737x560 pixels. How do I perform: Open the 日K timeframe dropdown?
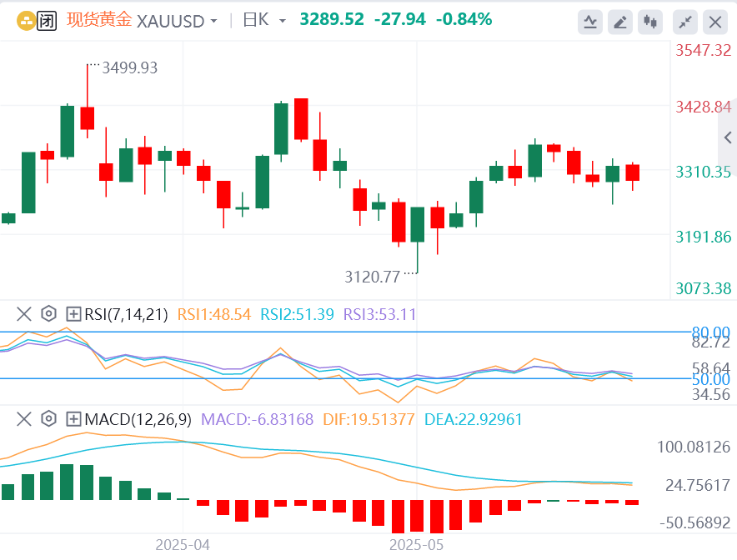tap(283, 21)
